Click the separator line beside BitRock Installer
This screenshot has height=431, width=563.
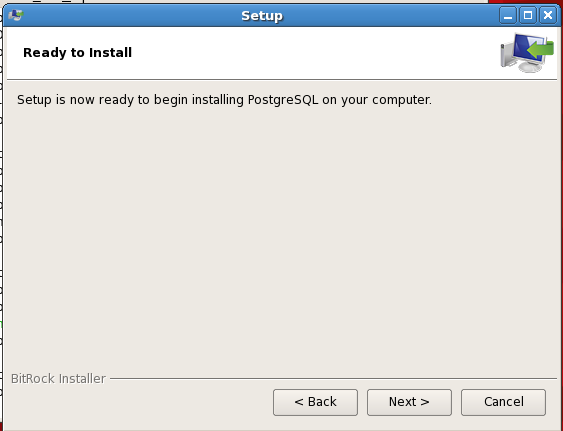point(333,378)
